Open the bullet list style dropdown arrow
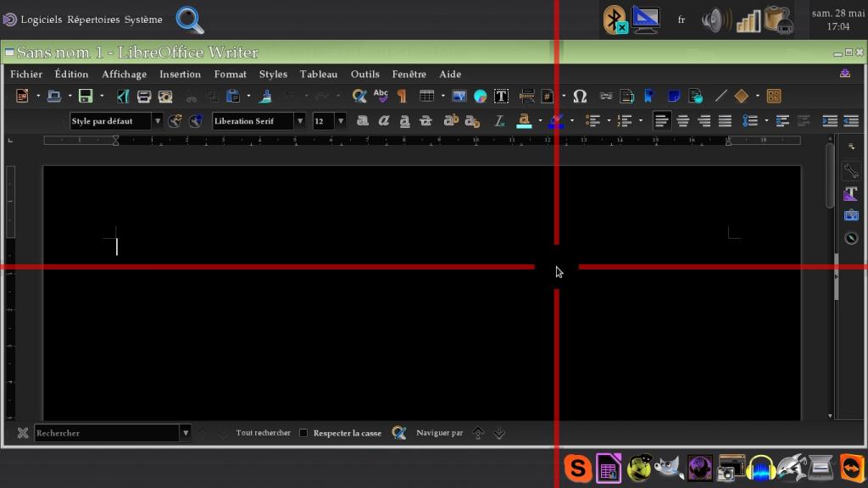This screenshot has width=868, height=488. coord(609,121)
